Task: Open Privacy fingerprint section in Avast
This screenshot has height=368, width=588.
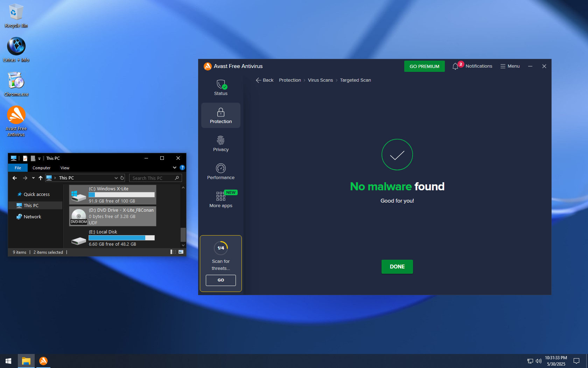Action: point(221,144)
